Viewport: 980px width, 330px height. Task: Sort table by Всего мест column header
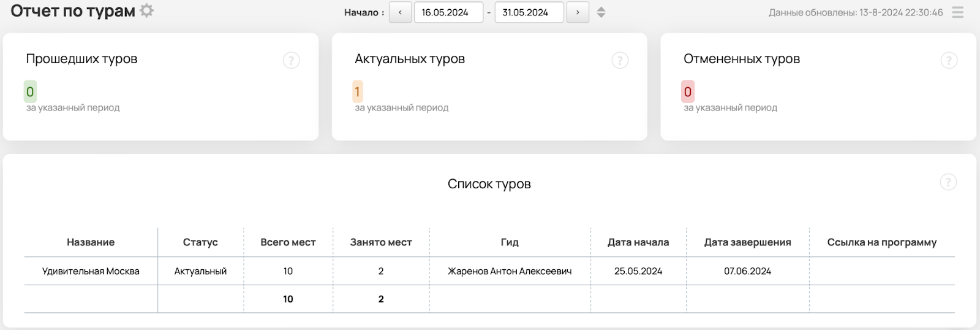[288, 242]
